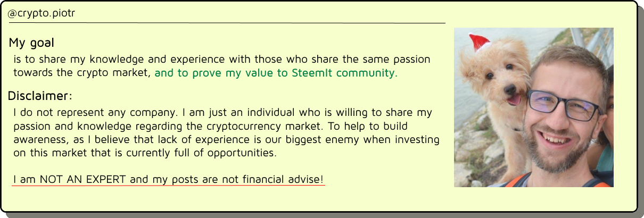The width and height of the screenshot is (644, 218).
Task: Click the @crypto.piotr username handle
Action: pyautogui.click(x=41, y=14)
